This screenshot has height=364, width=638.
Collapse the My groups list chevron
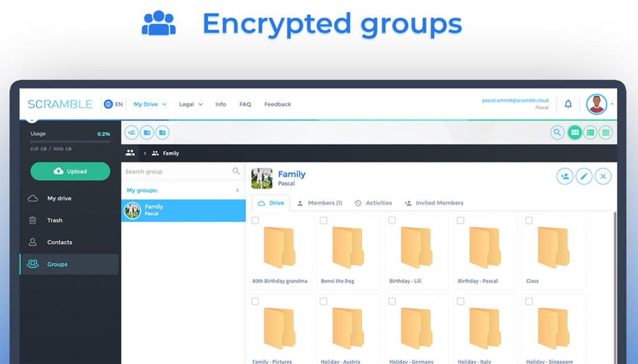237,190
